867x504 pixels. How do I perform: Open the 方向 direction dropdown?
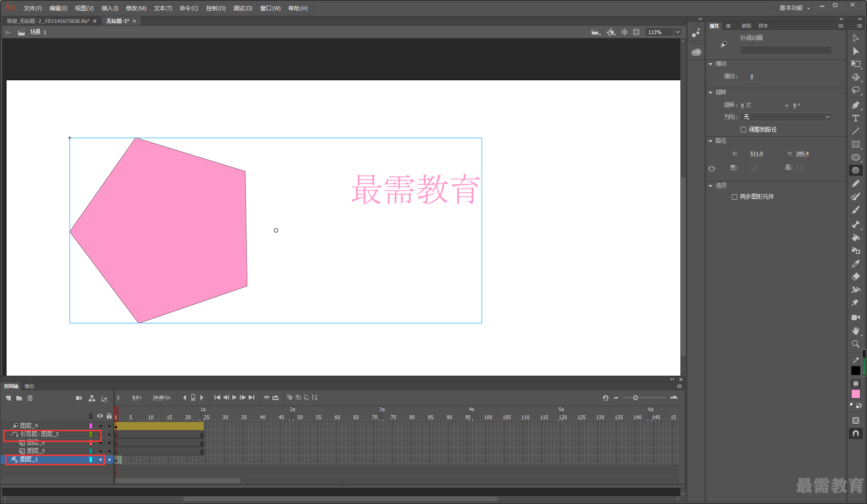786,117
